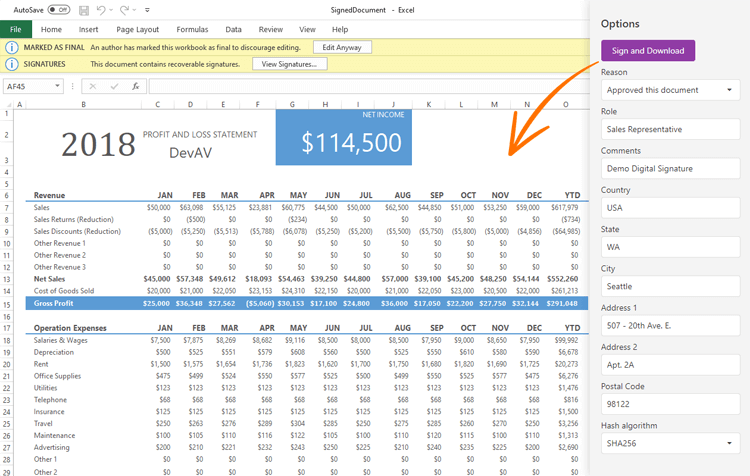This screenshot has height=476, width=750.
Task: Click the formula bar Enter checkmark icon
Action: (116, 87)
